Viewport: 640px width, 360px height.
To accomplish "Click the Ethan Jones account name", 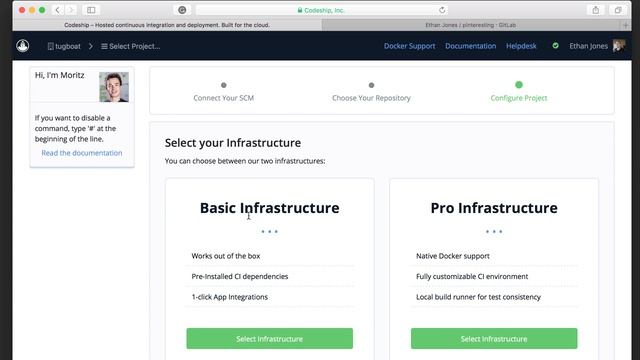I will [x=588, y=46].
